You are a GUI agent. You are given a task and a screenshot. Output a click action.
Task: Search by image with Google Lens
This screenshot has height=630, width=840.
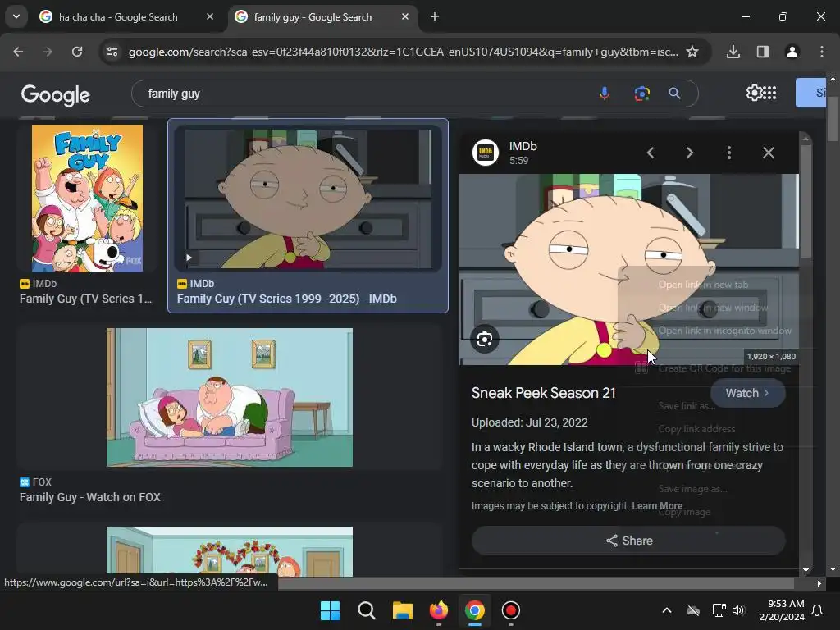(641, 94)
